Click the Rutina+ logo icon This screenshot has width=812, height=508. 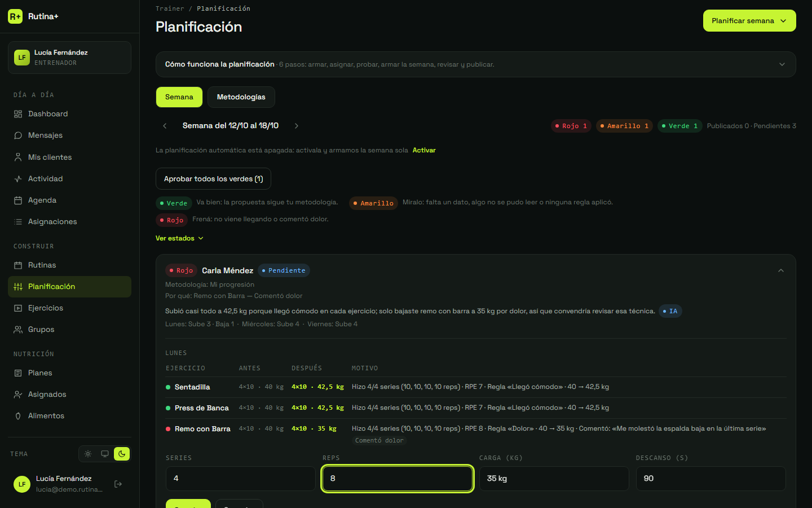(15, 16)
